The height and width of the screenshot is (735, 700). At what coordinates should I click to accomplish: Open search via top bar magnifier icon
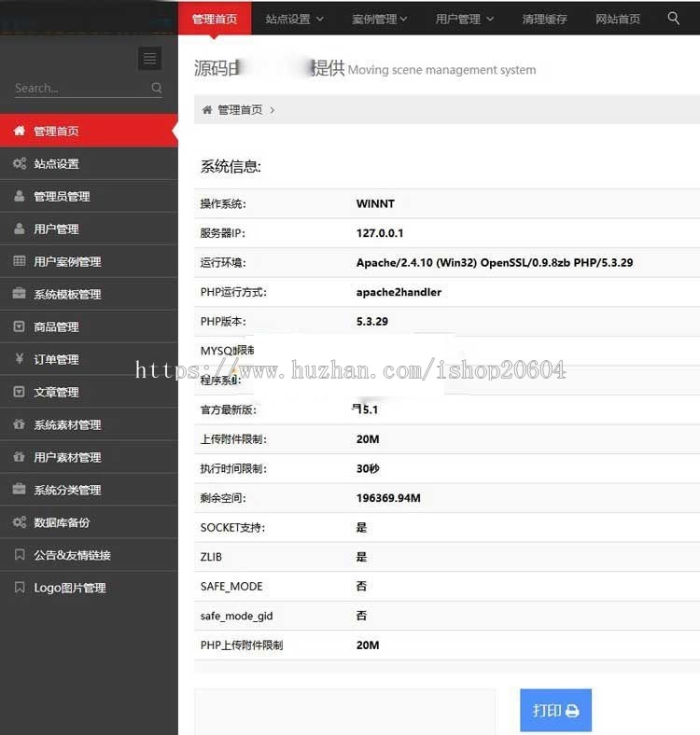673,19
